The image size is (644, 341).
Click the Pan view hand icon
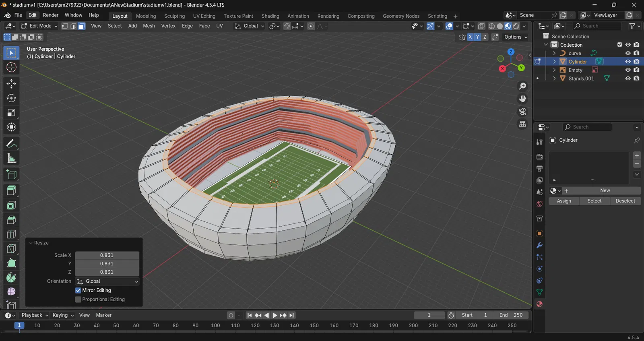point(522,99)
